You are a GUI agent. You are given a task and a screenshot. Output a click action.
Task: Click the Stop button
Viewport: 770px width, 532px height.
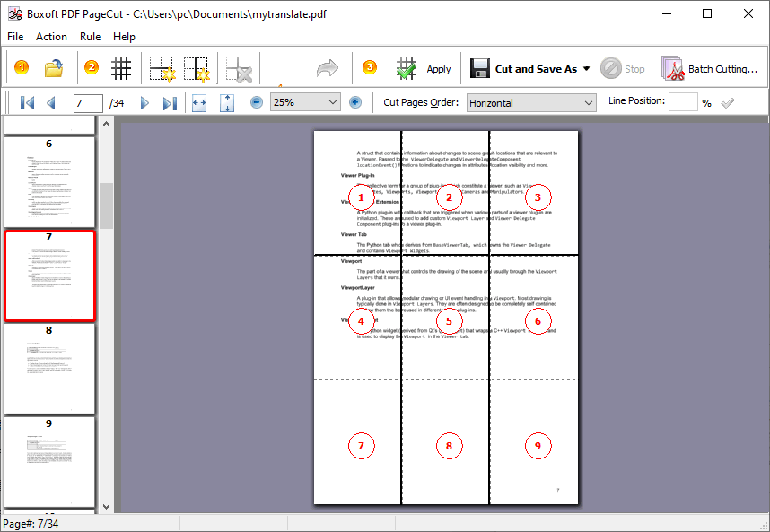[623, 69]
